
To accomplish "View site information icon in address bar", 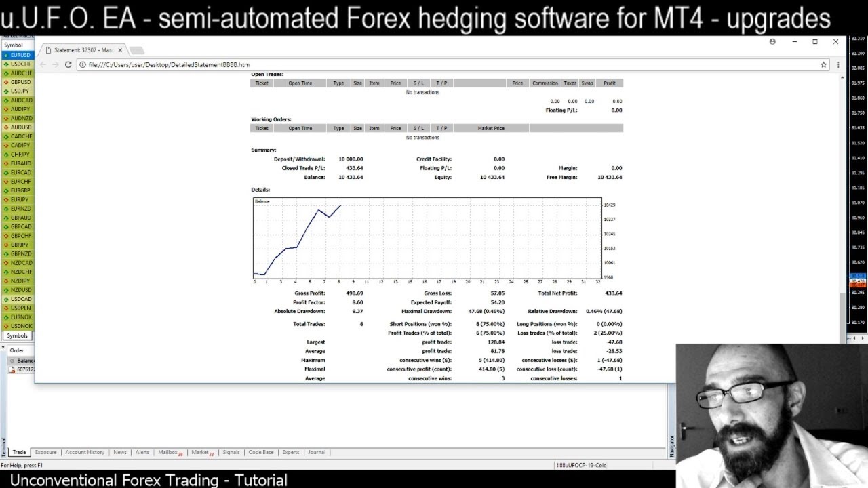I will 82,64.
